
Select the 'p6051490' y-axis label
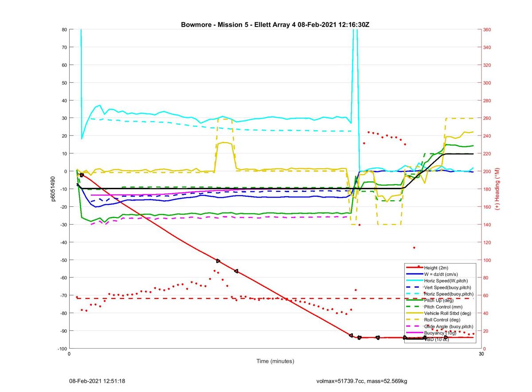[52, 189]
